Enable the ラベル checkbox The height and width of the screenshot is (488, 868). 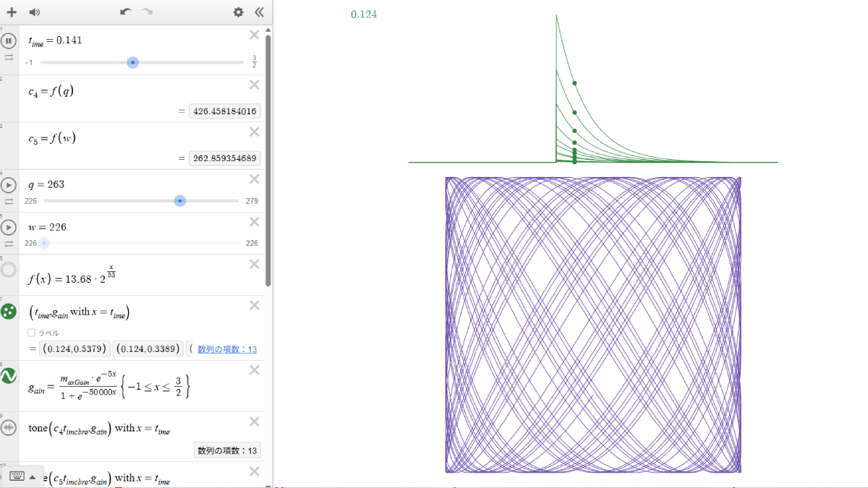(x=31, y=333)
